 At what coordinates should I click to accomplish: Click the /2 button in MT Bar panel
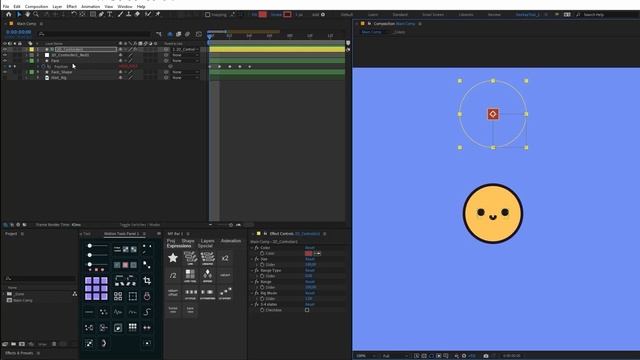tap(173, 276)
